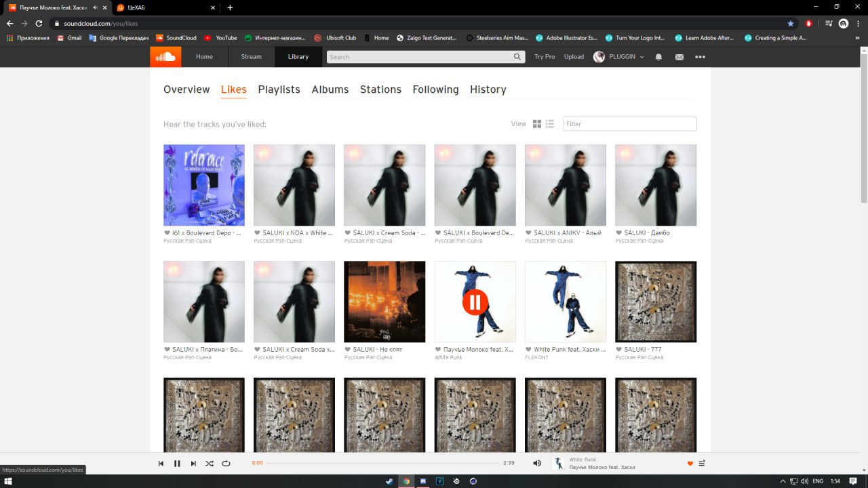The height and width of the screenshot is (488, 868).
Task: Click the Library nav item
Action: 298,57
